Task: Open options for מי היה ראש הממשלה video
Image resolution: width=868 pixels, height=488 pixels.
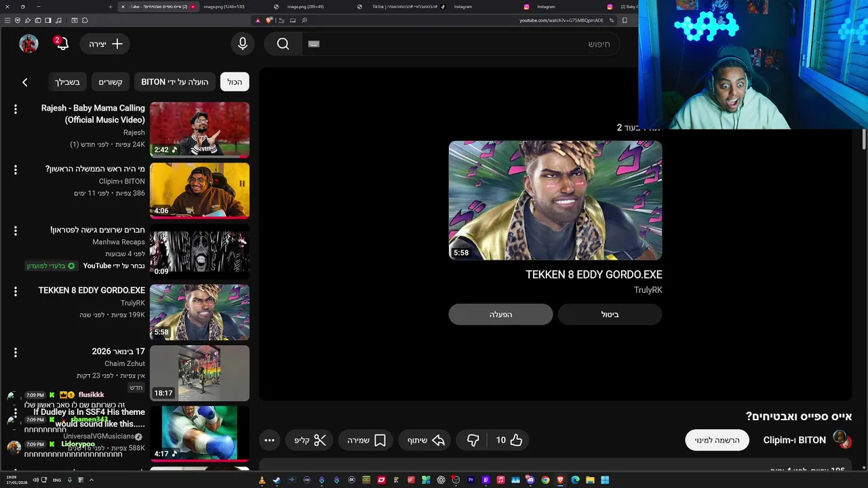Action: 16,169
